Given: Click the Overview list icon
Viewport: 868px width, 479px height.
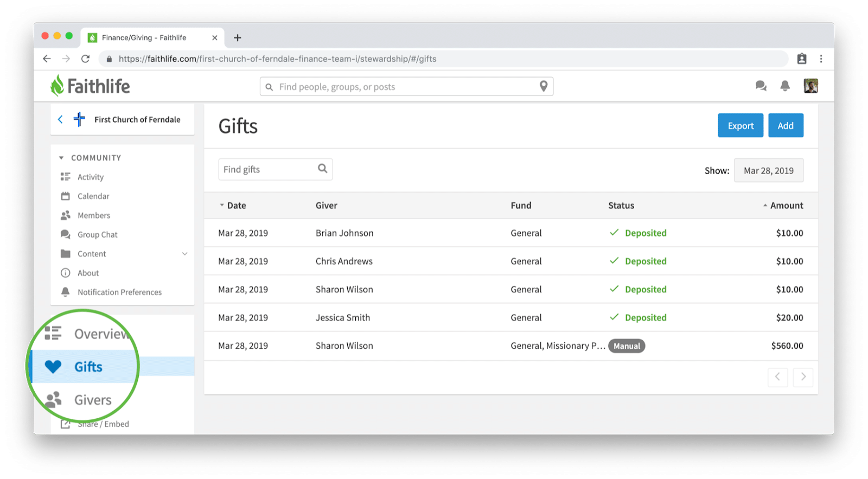Looking at the screenshot, I should click(x=53, y=333).
